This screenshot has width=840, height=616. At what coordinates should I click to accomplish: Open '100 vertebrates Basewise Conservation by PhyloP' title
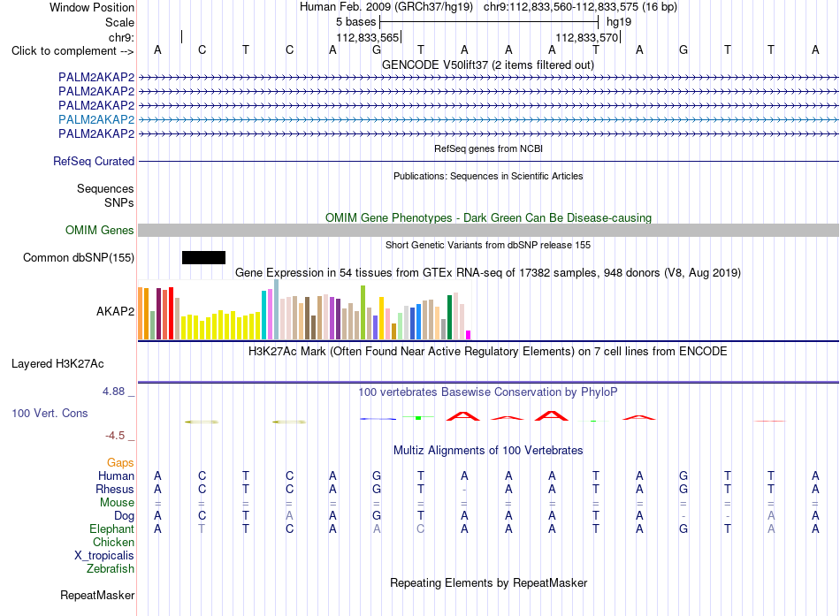[488, 392]
